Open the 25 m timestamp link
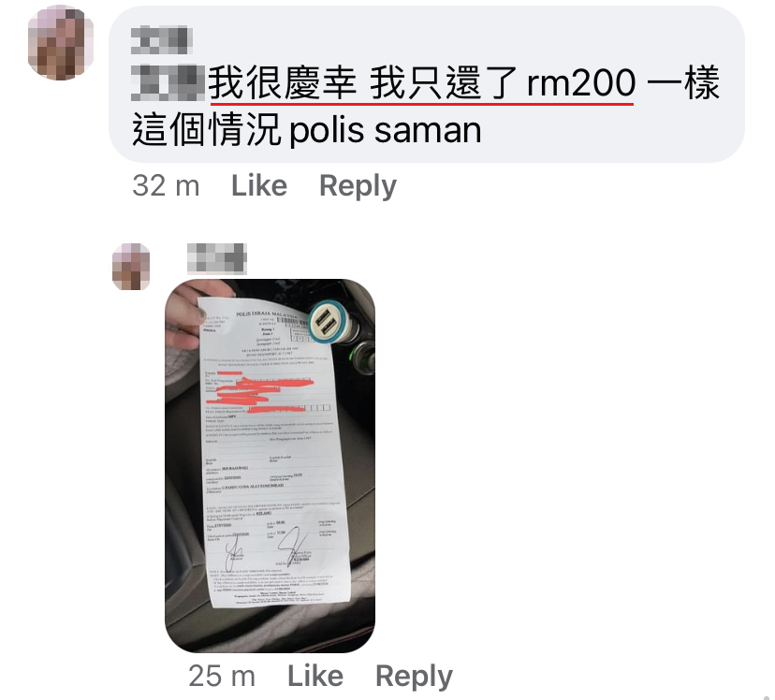 click(x=222, y=676)
